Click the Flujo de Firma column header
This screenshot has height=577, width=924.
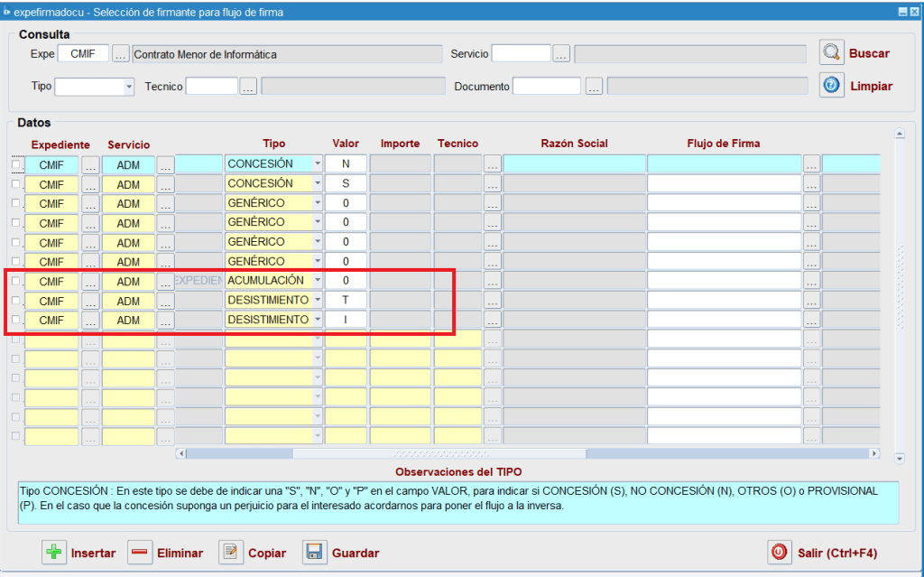coord(723,144)
